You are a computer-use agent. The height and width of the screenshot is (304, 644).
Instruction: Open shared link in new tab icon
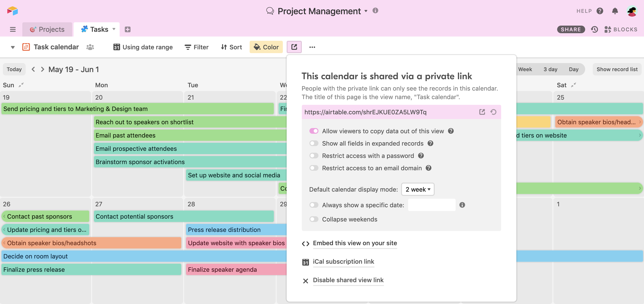482,112
